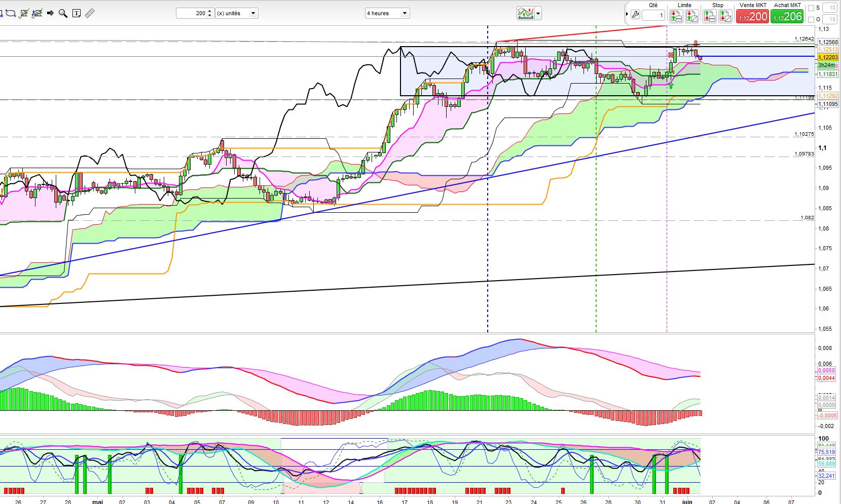Click the pink 0,0050 MACD value label
This screenshot has width=841, height=504.
pos(826,371)
